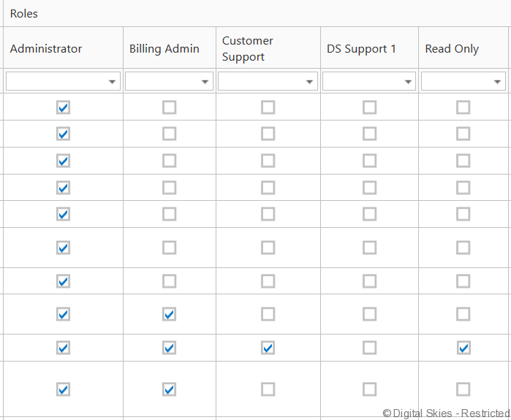Uncheck the Administrator checkbox in the first row
511x420 pixels.
pyautogui.click(x=64, y=107)
